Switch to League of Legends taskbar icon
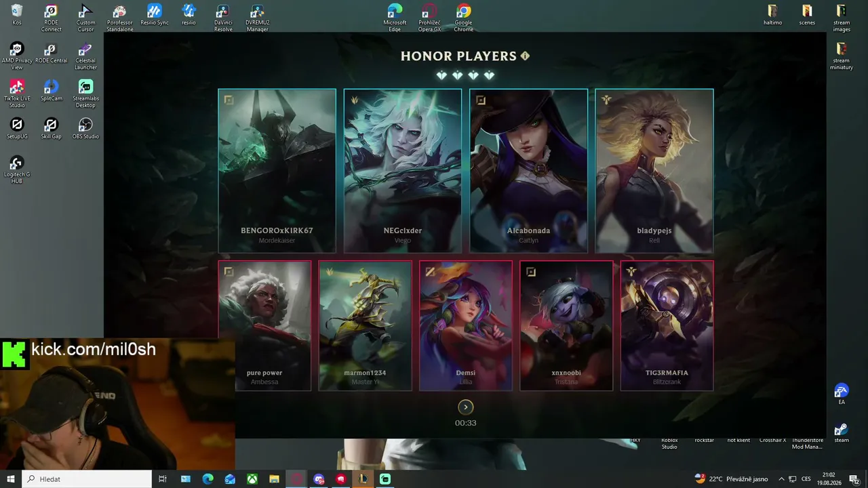This screenshot has height=488, width=868. click(x=363, y=479)
